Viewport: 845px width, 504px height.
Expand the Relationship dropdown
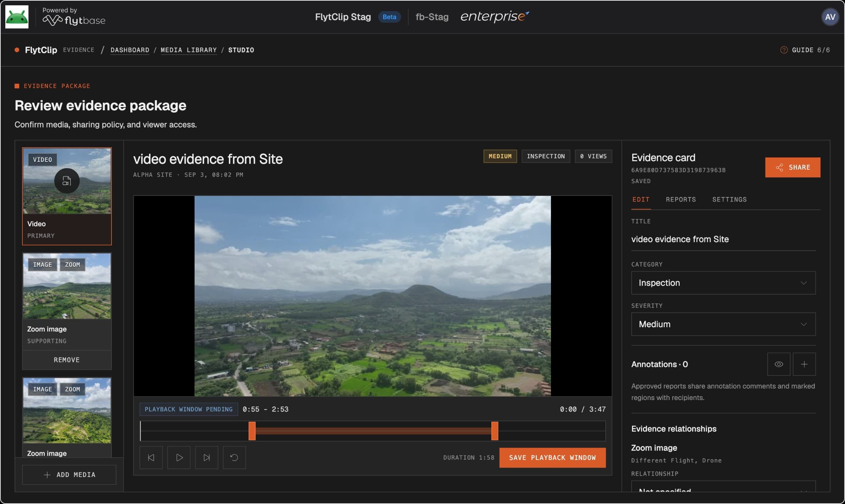coord(723,487)
